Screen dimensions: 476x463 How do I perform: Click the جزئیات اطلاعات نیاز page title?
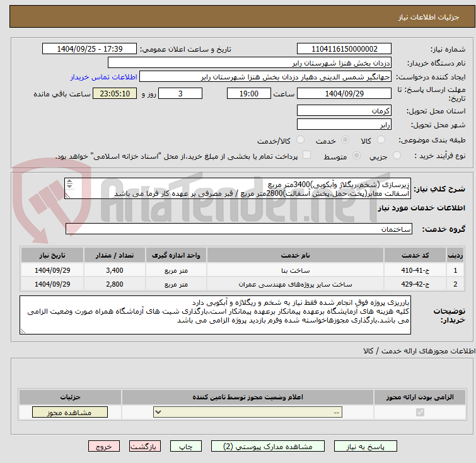428,17
